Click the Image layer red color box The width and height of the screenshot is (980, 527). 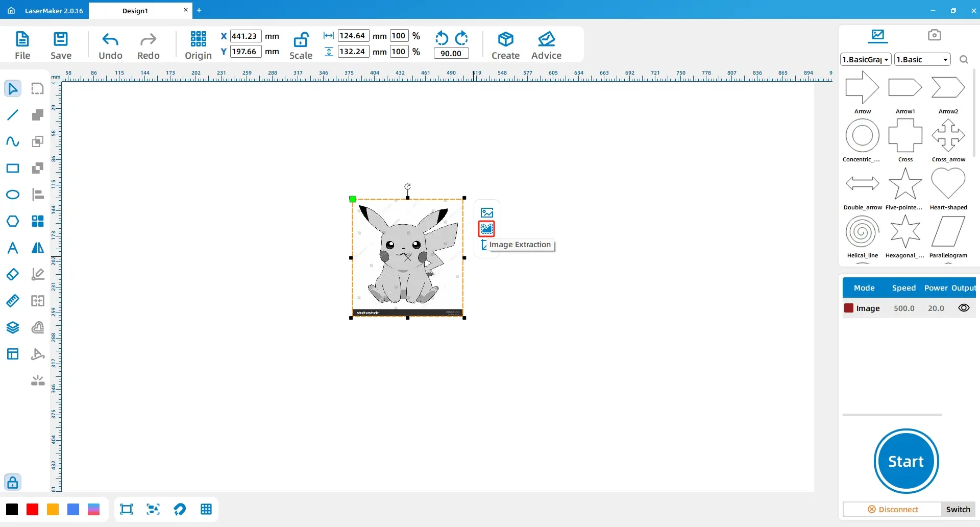(849, 308)
